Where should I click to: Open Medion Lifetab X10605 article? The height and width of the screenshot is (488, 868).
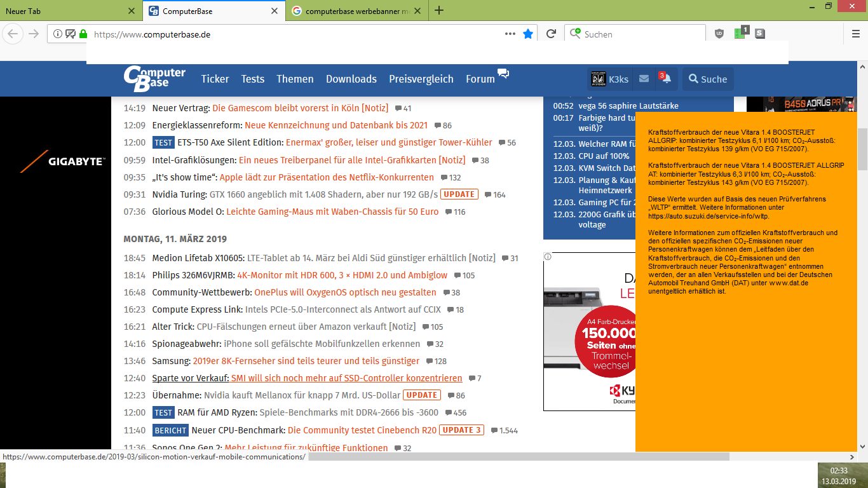pos(371,258)
